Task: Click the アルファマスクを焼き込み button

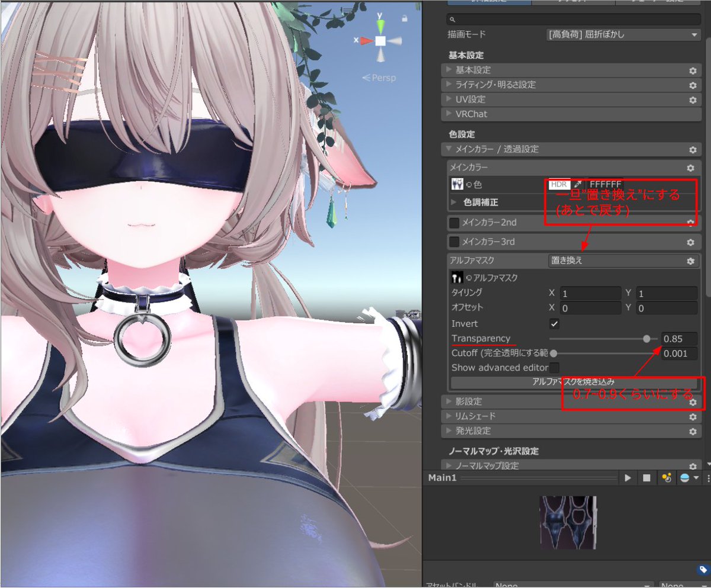Action: coord(574,383)
